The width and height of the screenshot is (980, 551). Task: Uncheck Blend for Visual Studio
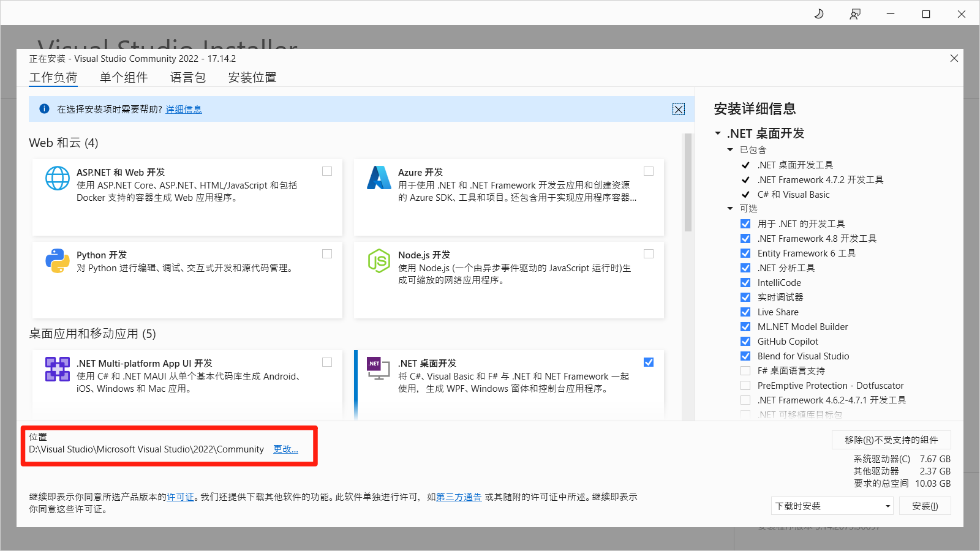click(745, 356)
